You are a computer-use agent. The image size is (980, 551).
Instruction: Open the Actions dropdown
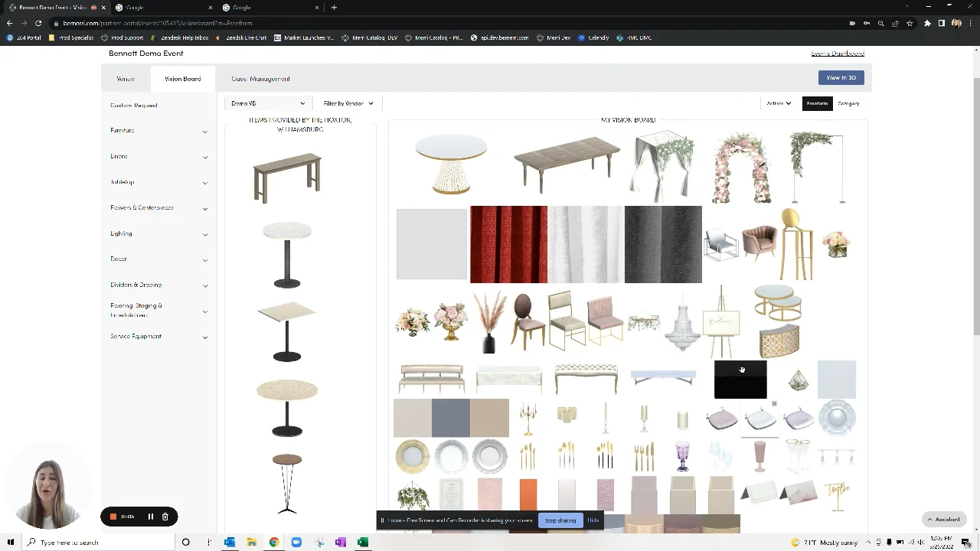[x=779, y=103]
